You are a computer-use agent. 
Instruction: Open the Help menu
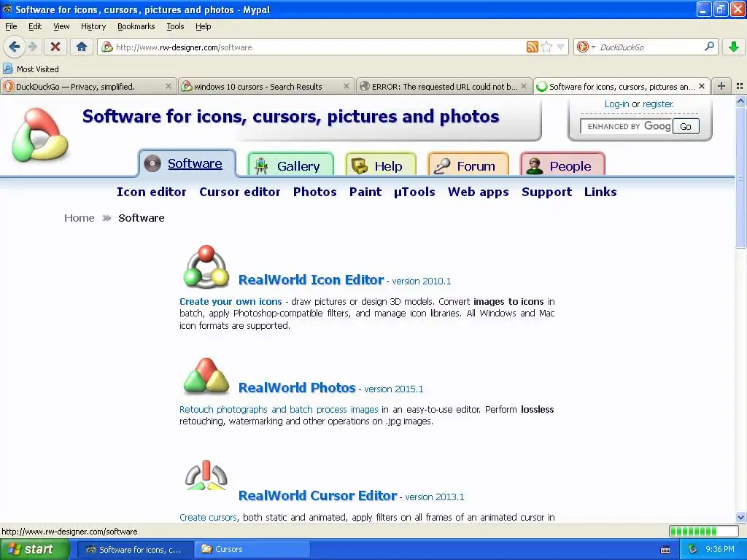[203, 26]
